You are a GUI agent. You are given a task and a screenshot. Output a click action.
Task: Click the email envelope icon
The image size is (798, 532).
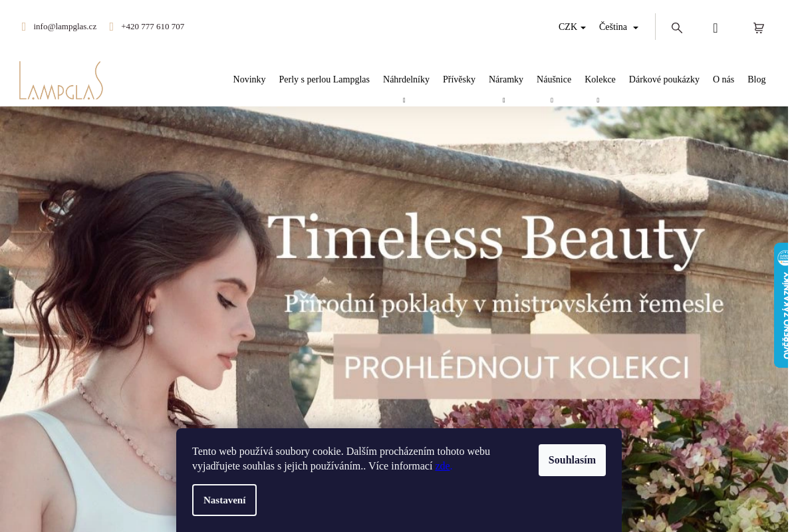pyautogui.click(x=24, y=27)
